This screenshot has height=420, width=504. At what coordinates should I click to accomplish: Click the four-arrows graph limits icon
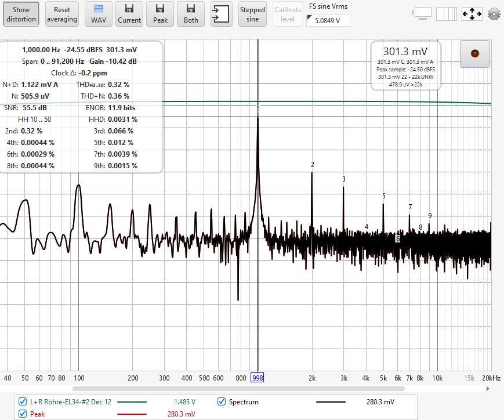click(x=472, y=14)
